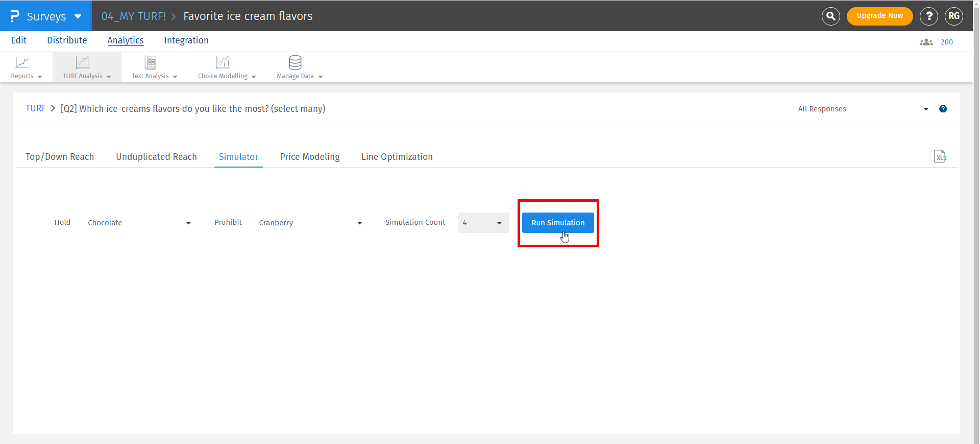The width and height of the screenshot is (980, 444).
Task: Open the Unduplicated Reach tab
Action: (156, 157)
